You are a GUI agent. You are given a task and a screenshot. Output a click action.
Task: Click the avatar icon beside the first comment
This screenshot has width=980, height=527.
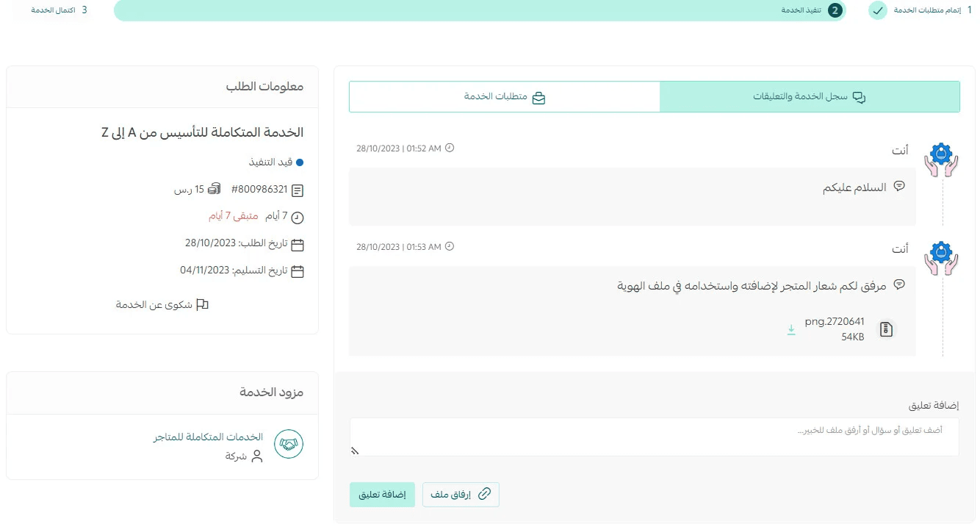941,160
